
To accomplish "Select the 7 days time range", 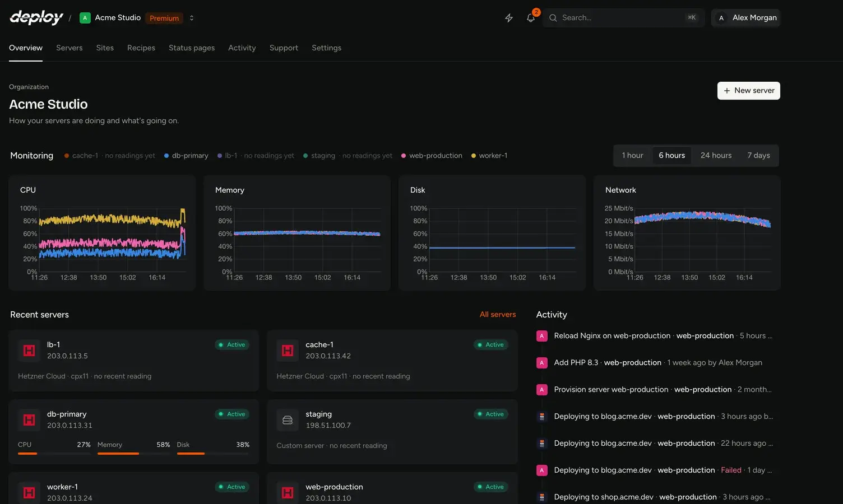I will (758, 156).
